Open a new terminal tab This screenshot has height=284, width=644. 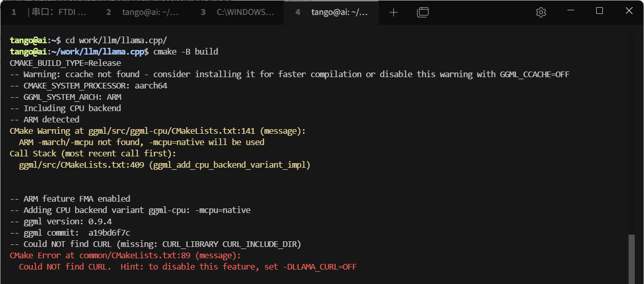pyautogui.click(x=393, y=12)
